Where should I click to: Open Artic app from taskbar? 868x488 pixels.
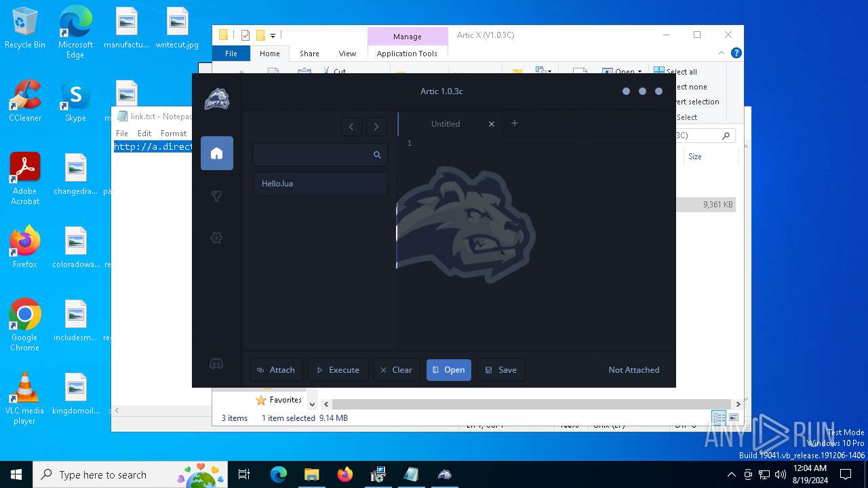[x=445, y=474]
